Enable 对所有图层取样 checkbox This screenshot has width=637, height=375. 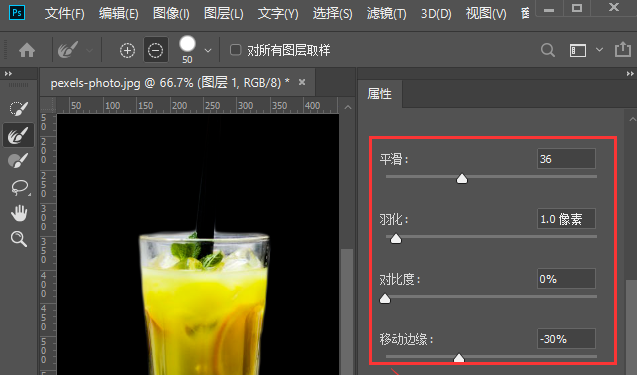click(235, 50)
